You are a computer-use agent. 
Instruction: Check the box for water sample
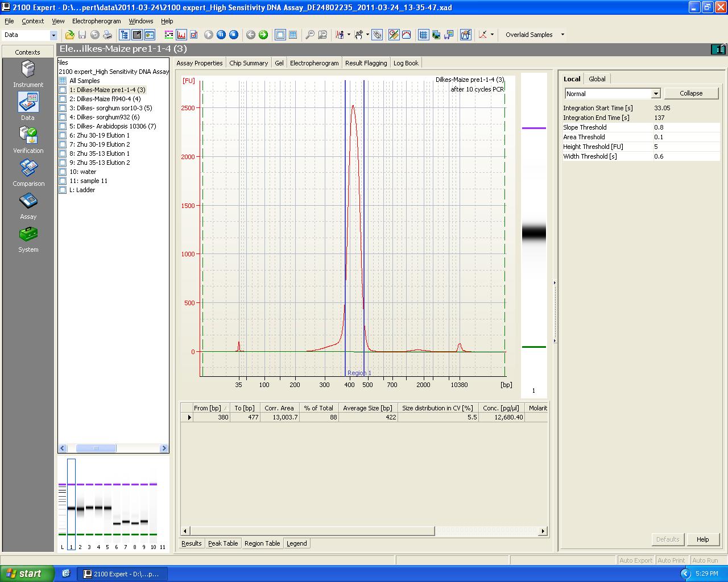(x=63, y=172)
